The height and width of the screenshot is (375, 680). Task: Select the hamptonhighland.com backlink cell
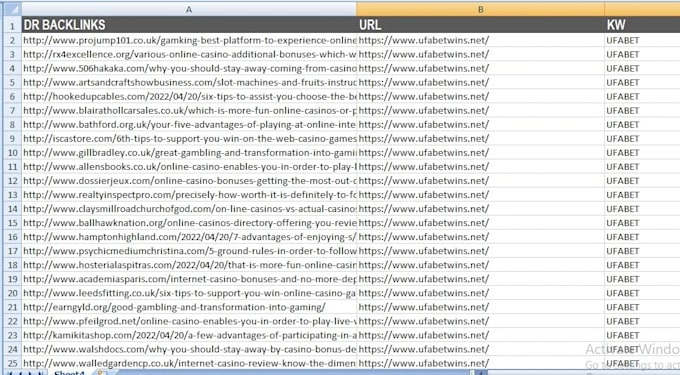click(x=189, y=237)
